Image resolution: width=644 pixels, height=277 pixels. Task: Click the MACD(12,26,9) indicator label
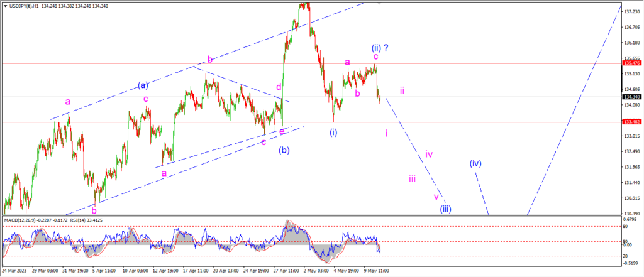tap(19, 220)
